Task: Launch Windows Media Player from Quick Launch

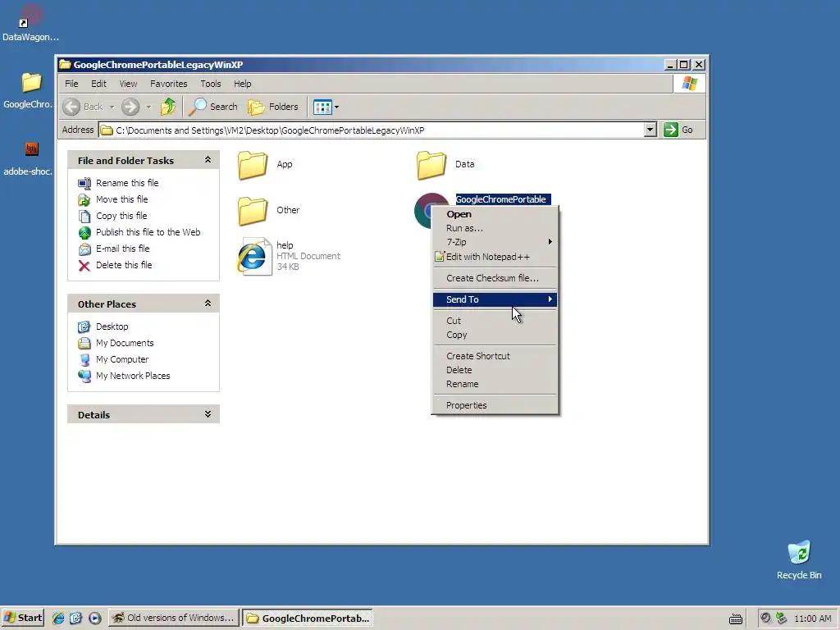Action: [95, 618]
